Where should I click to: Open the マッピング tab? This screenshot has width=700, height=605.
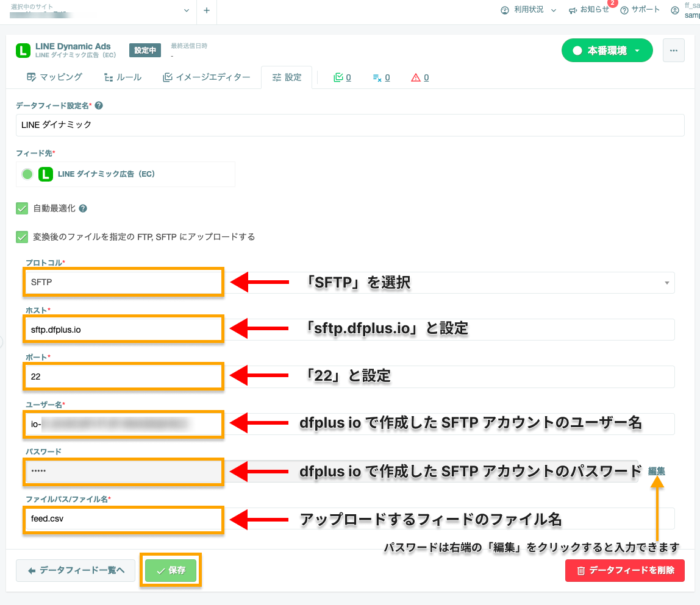pyautogui.click(x=54, y=77)
